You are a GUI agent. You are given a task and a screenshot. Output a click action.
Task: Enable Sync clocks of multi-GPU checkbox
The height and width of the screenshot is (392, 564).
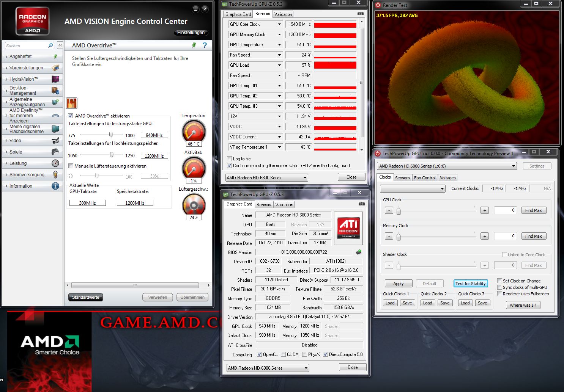click(x=499, y=287)
